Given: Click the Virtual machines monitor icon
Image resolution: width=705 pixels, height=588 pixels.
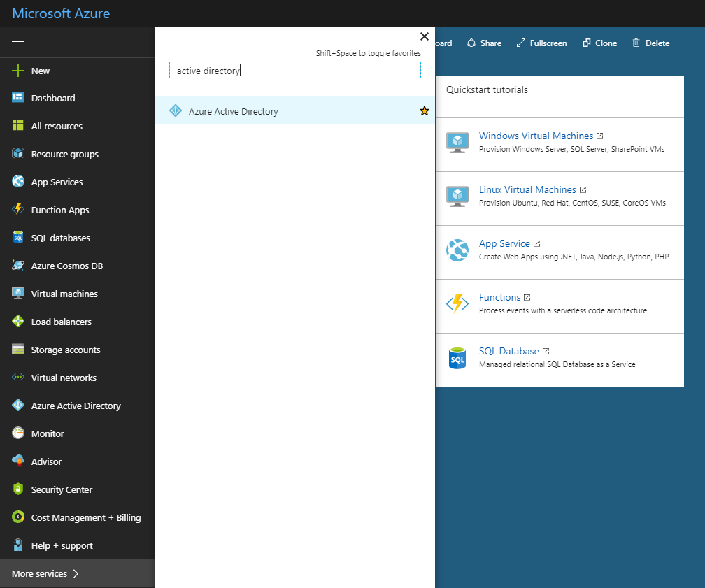Looking at the screenshot, I should (18, 293).
